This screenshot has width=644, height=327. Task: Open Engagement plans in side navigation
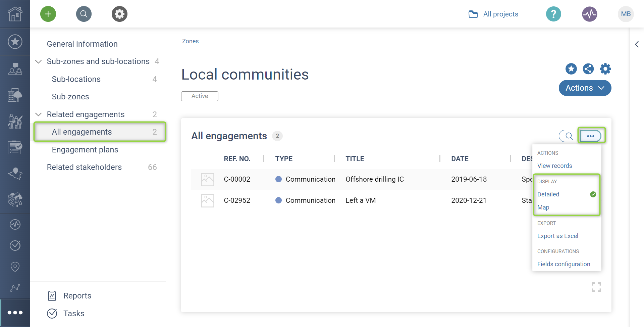(x=85, y=150)
